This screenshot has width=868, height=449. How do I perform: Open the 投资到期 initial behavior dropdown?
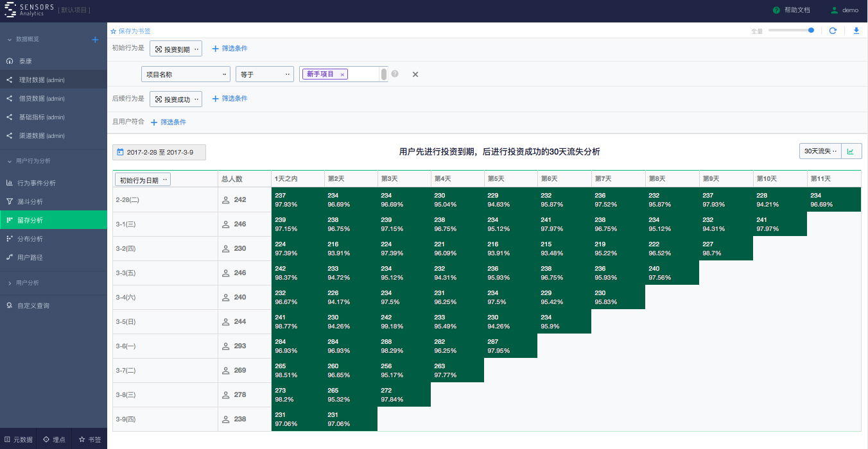[175, 48]
